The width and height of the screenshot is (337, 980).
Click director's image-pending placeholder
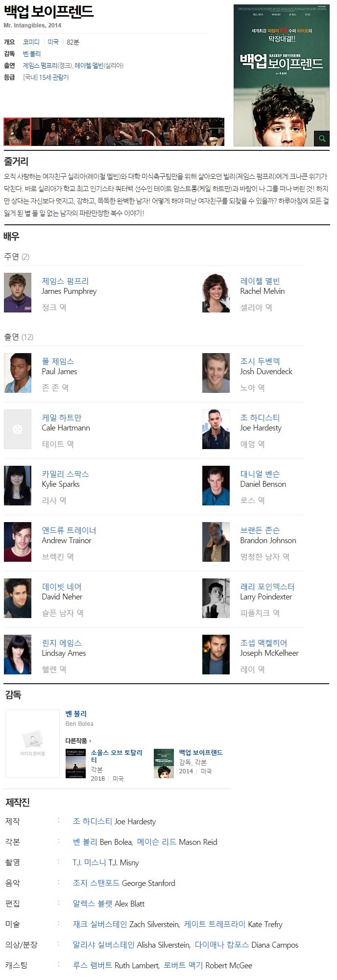tap(32, 743)
